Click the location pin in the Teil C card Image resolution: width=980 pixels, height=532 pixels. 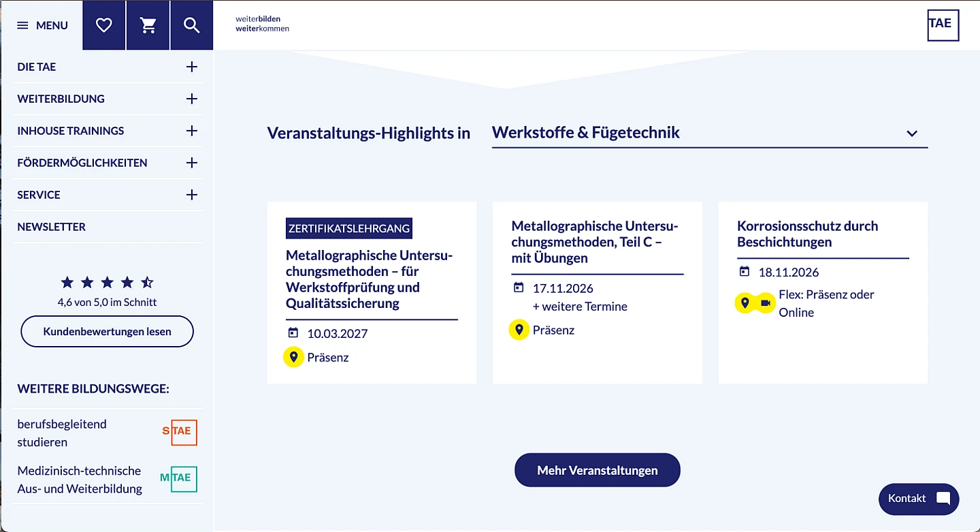pyautogui.click(x=519, y=330)
